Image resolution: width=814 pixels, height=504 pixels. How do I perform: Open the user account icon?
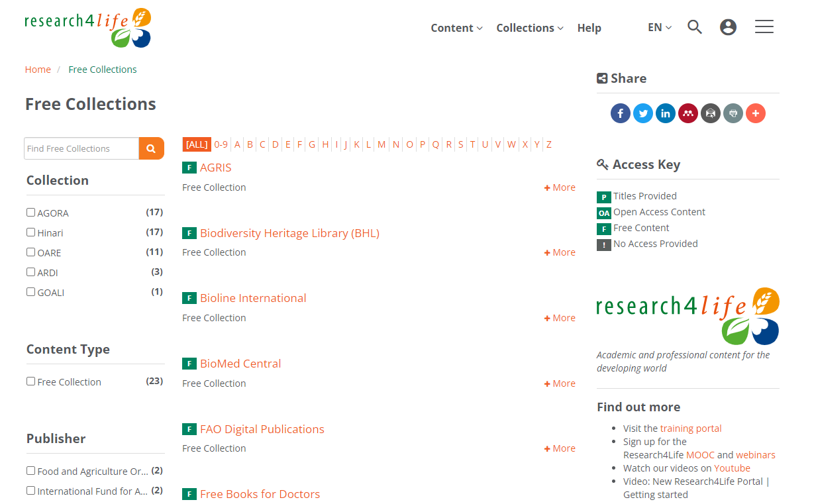click(728, 27)
